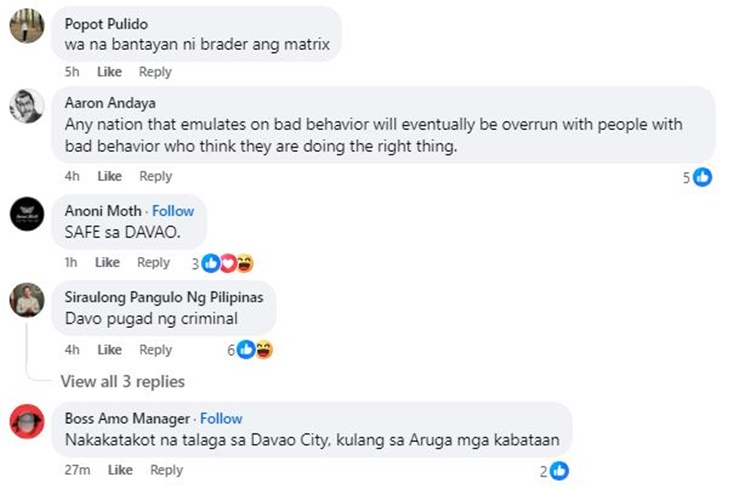
Task: Follow Boss Amo Manager
Action: [x=221, y=419]
